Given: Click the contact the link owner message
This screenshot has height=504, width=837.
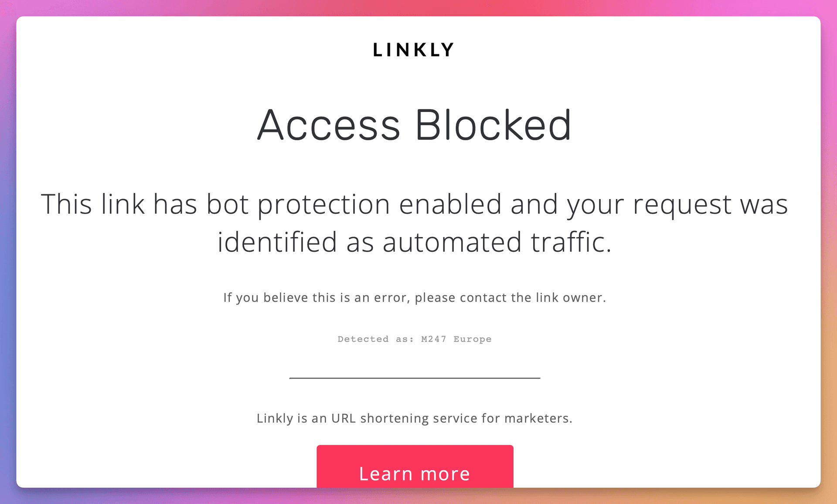Looking at the screenshot, I should click(x=414, y=298).
